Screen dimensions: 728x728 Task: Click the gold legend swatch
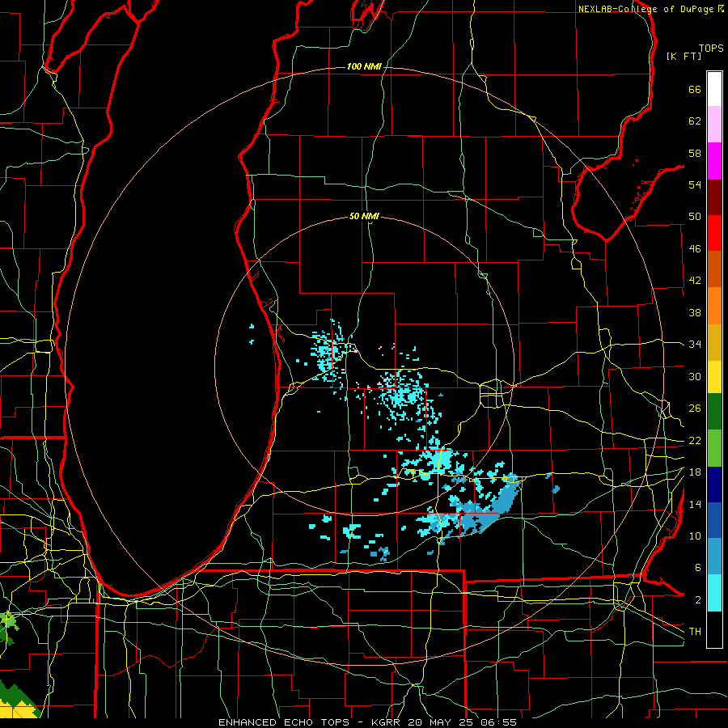tap(714, 342)
